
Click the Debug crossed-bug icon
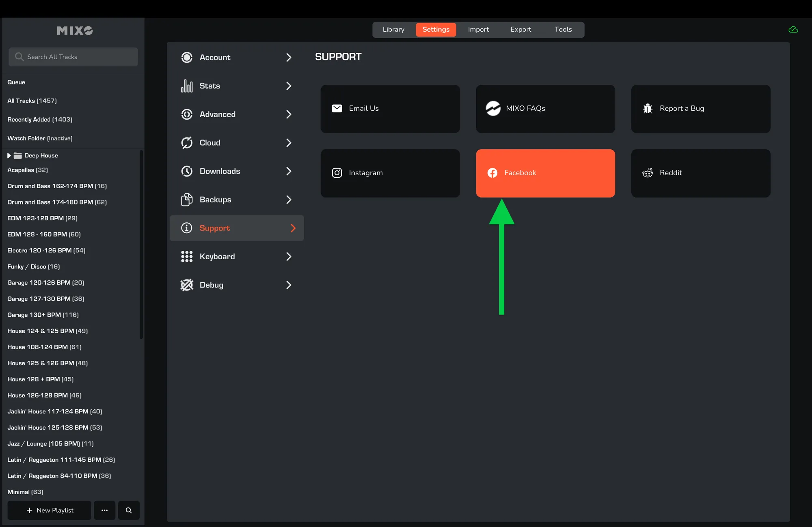[x=187, y=285]
